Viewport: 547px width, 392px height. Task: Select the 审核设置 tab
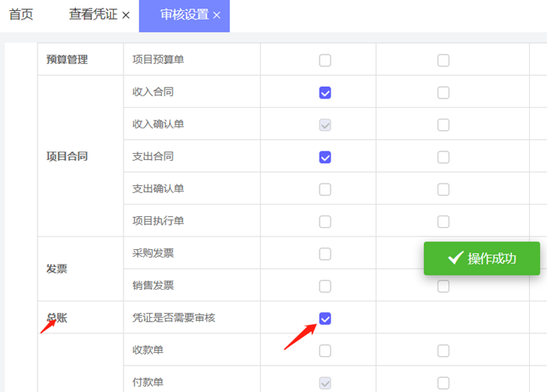(x=184, y=15)
